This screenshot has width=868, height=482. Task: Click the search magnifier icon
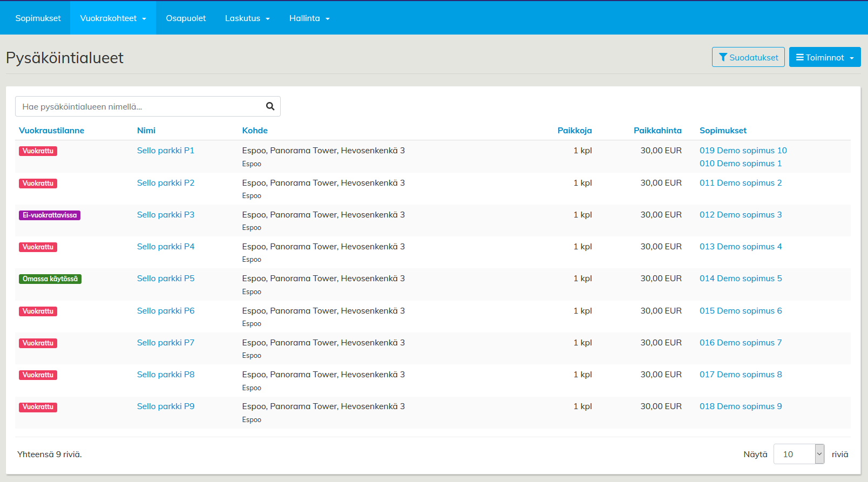tap(270, 106)
